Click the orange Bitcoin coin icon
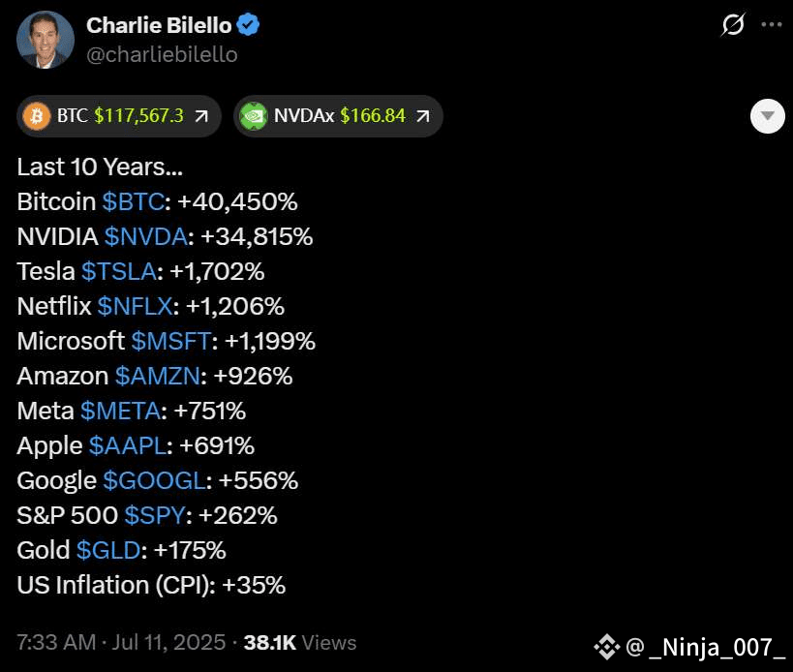Screen dimensions: 793x672 coord(37,116)
